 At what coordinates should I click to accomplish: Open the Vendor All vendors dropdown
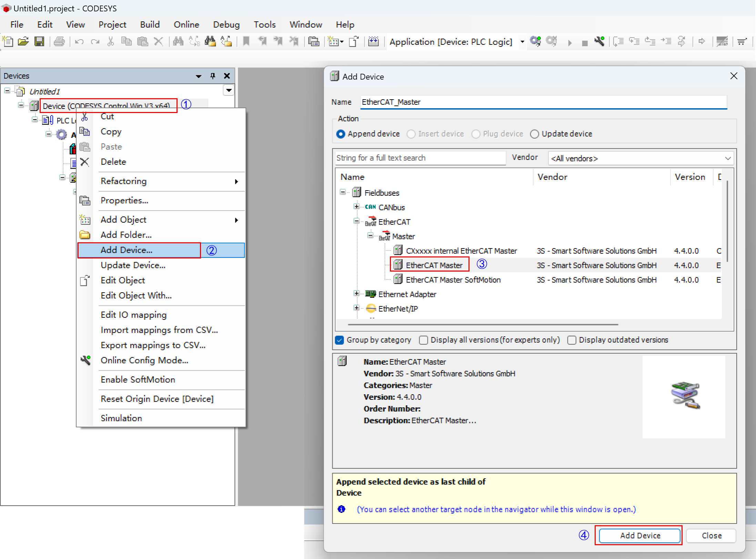[641, 159]
